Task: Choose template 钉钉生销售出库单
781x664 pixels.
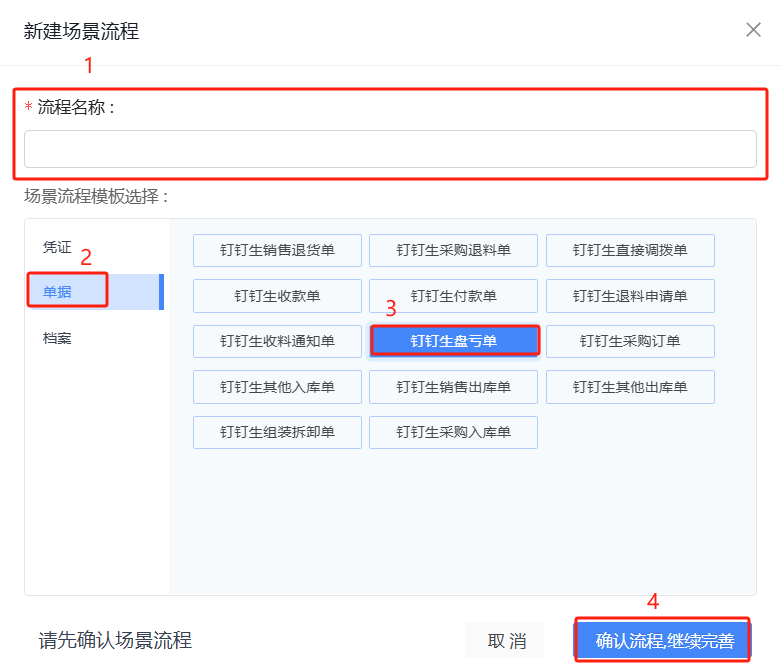Action: click(x=453, y=387)
